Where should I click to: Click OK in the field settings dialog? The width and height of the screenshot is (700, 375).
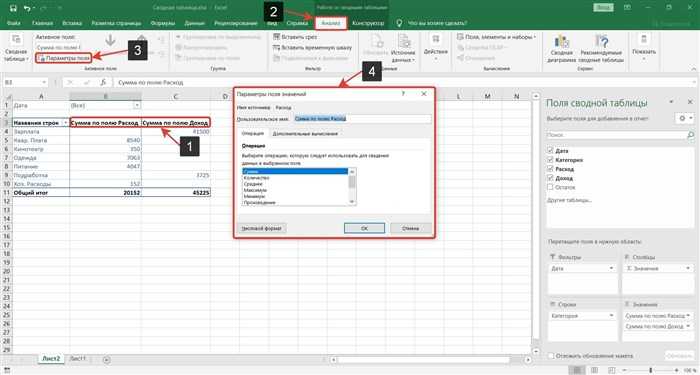click(364, 228)
